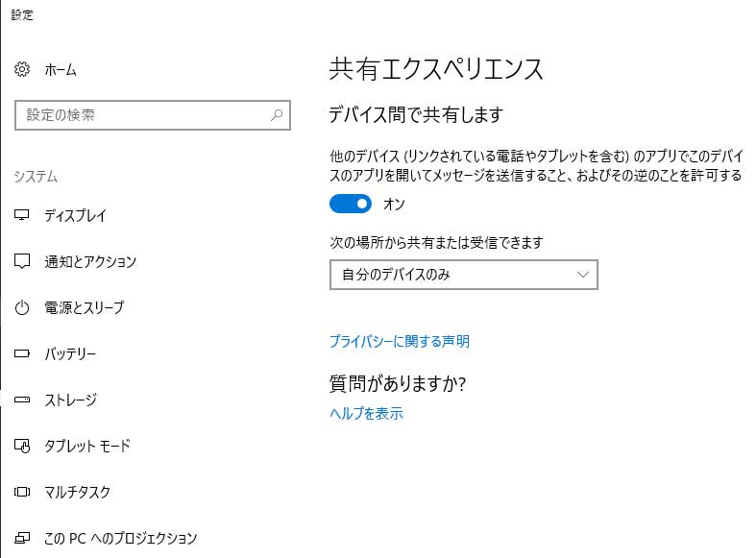756x558 pixels.
Task: Click the dropdown chevron arrow
Action: click(x=583, y=275)
